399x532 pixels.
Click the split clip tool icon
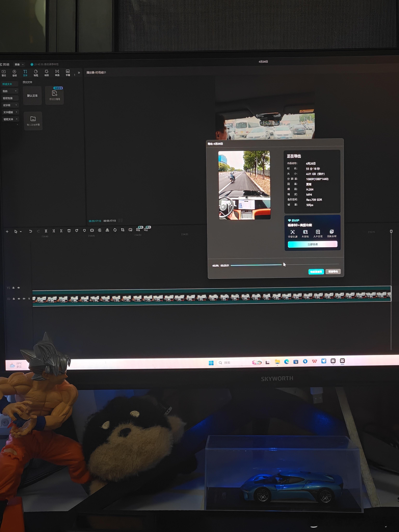pyautogui.click(x=46, y=231)
